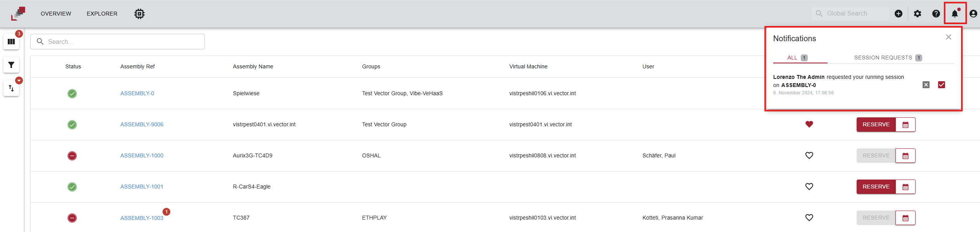Image resolution: width=980 pixels, height=232 pixels.
Task: Focus the Global Search field
Action: (850, 14)
